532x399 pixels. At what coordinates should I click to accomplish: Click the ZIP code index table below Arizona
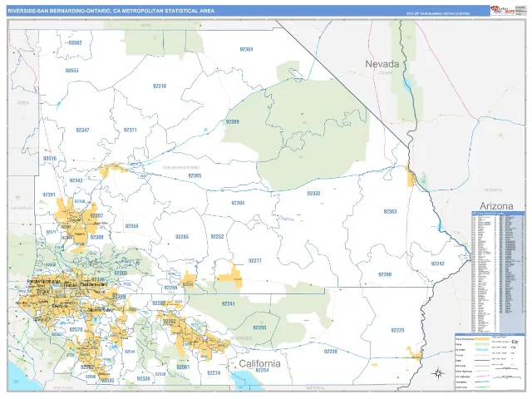pos(498,272)
